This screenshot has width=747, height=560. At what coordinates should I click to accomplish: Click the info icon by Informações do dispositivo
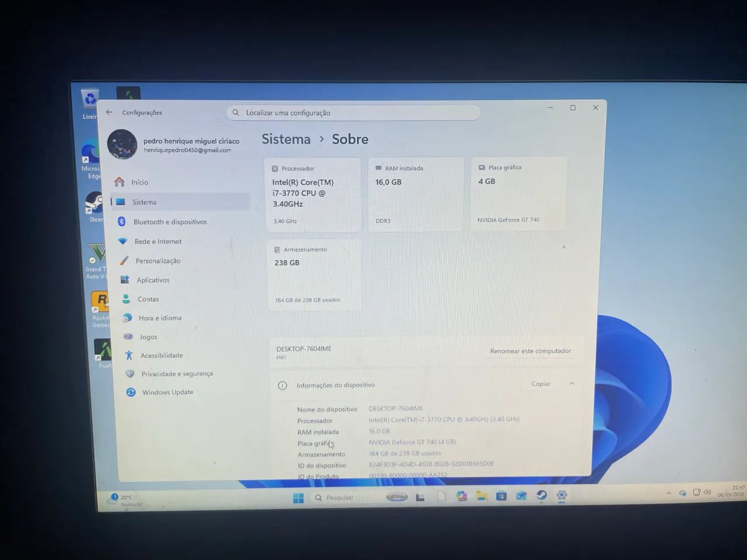(x=282, y=386)
